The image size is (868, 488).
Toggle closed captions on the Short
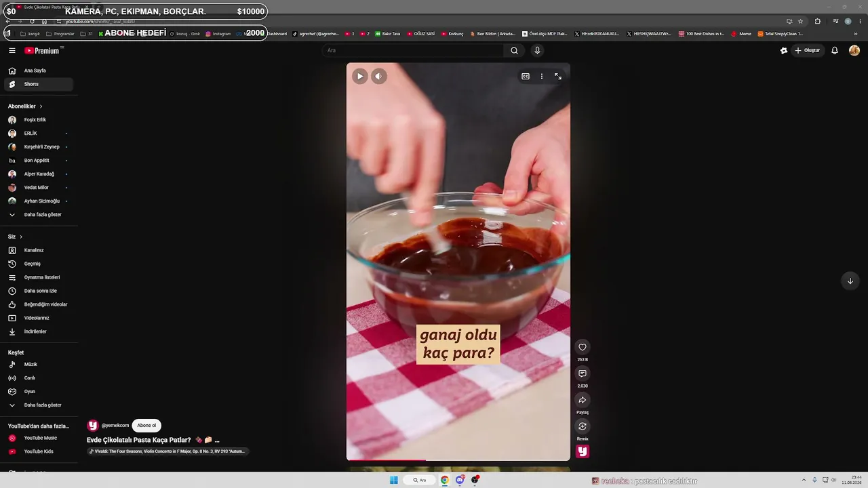tap(526, 77)
